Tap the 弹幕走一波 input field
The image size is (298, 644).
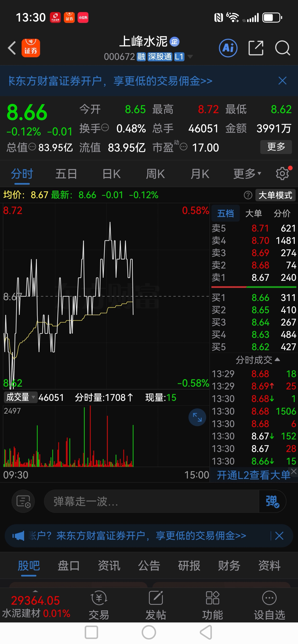[x=151, y=501]
